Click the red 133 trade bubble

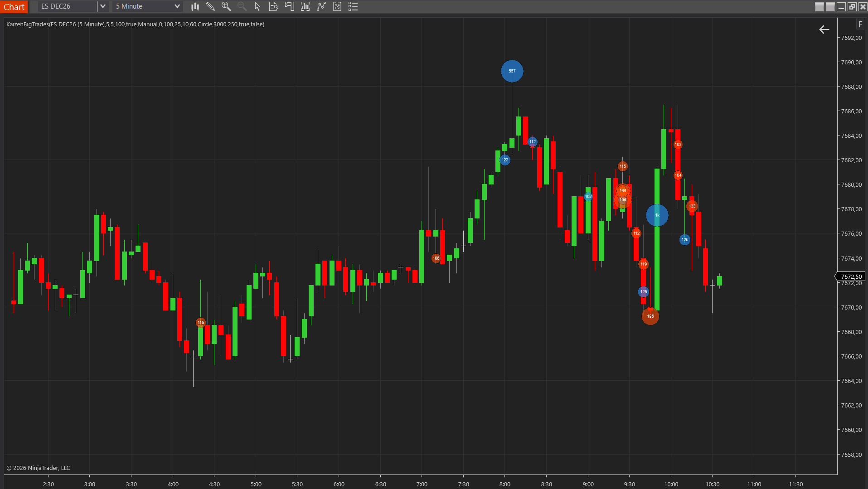(x=692, y=206)
